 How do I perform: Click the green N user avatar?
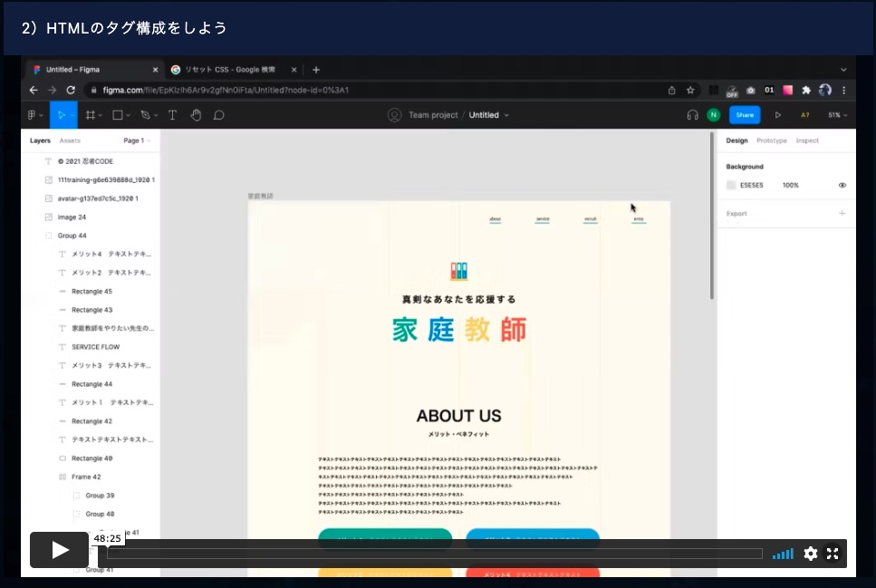click(x=714, y=115)
